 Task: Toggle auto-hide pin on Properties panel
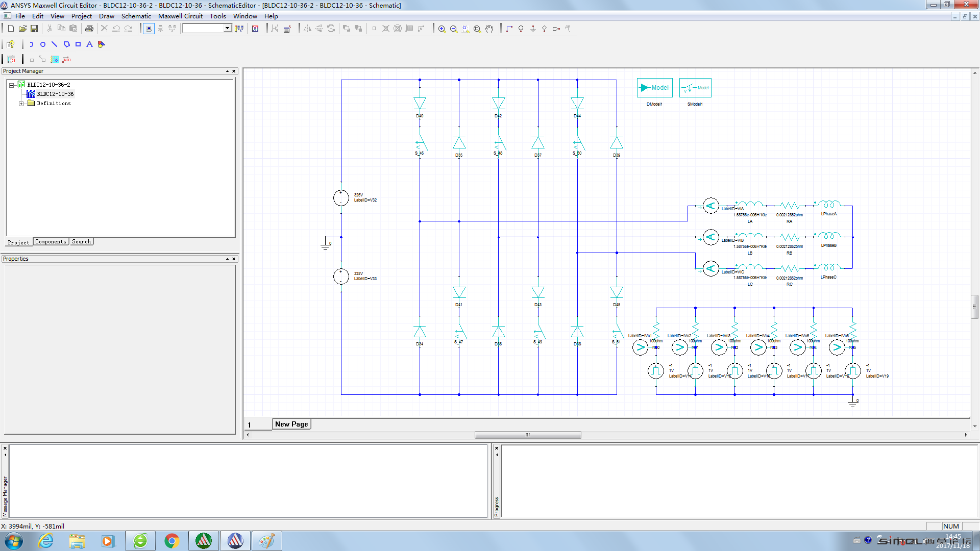[x=227, y=259]
